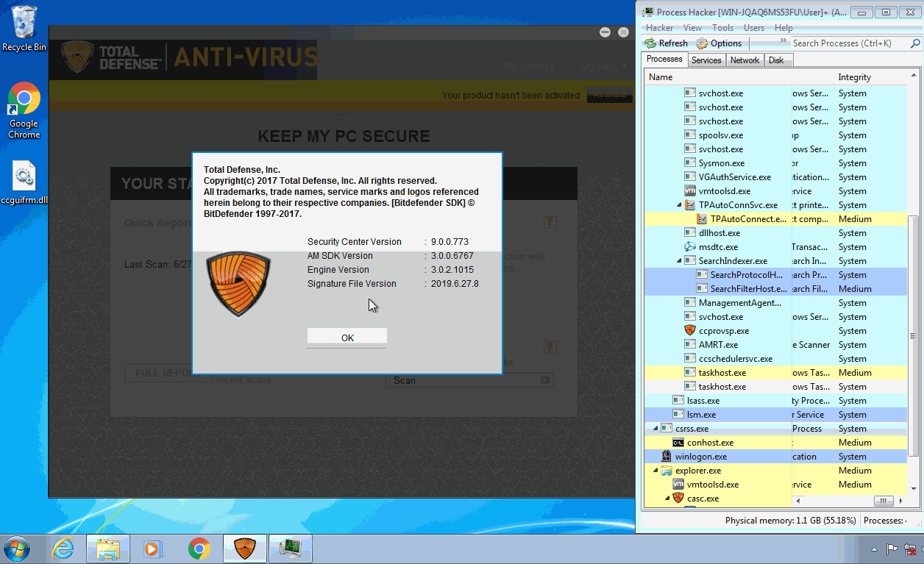Click the process list scroll down arrow
Screen dimensions: 924x564
pyautogui.click(x=914, y=489)
